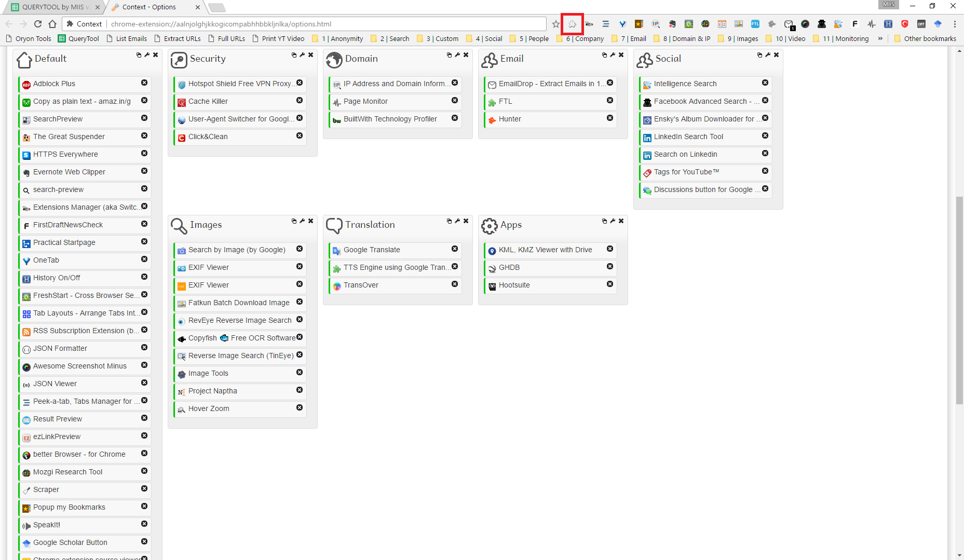Open the '7 | Email' bookmark folder
Viewport: 964px width, 560px height.
629,38
